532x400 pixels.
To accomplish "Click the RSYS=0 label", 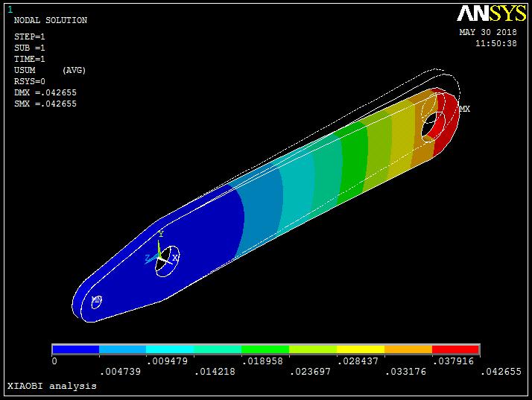I will tap(30, 81).
